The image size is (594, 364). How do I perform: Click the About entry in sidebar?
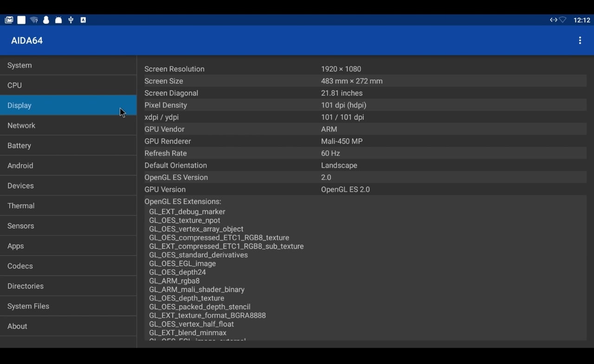(68, 326)
